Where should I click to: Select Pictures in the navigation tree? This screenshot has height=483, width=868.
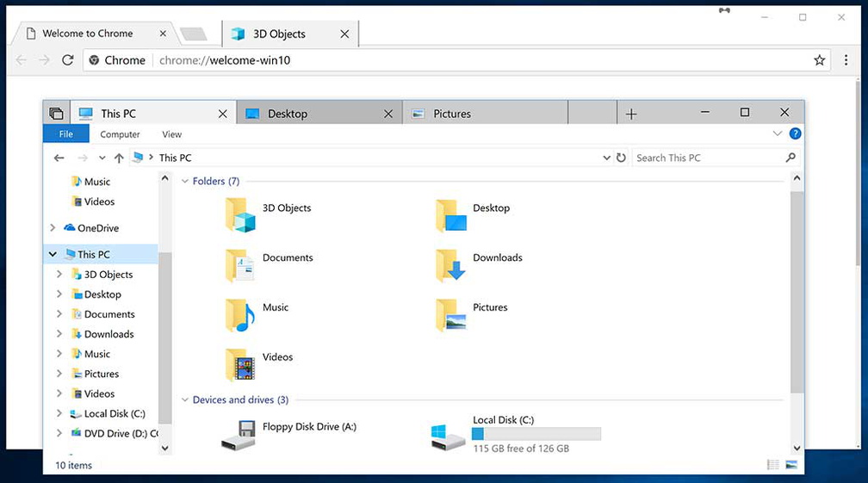pyautogui.click(x=101, y=374)
